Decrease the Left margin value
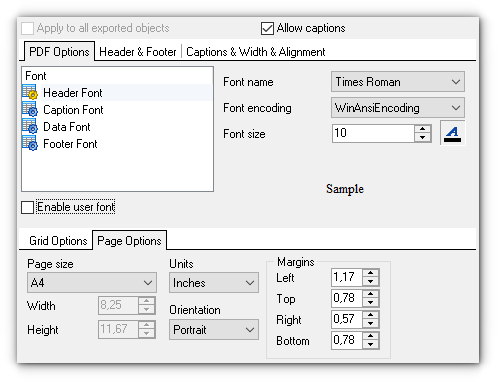 coord(370,281)
